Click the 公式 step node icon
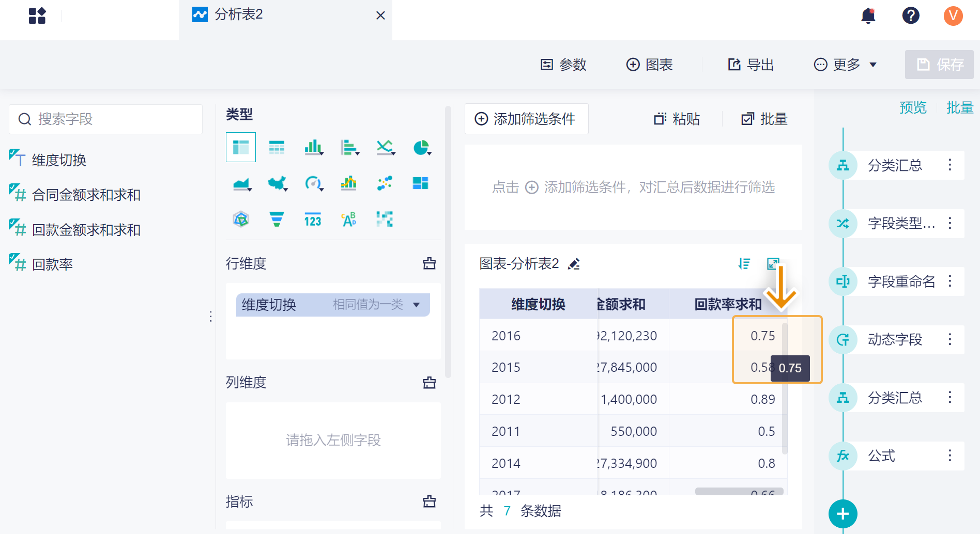 click(x=843, y=456)
